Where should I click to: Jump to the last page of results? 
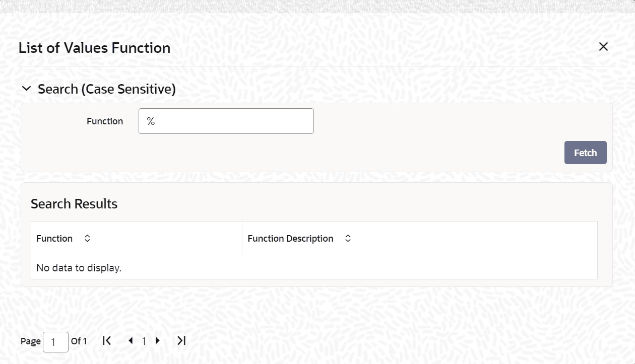[181, 341]
